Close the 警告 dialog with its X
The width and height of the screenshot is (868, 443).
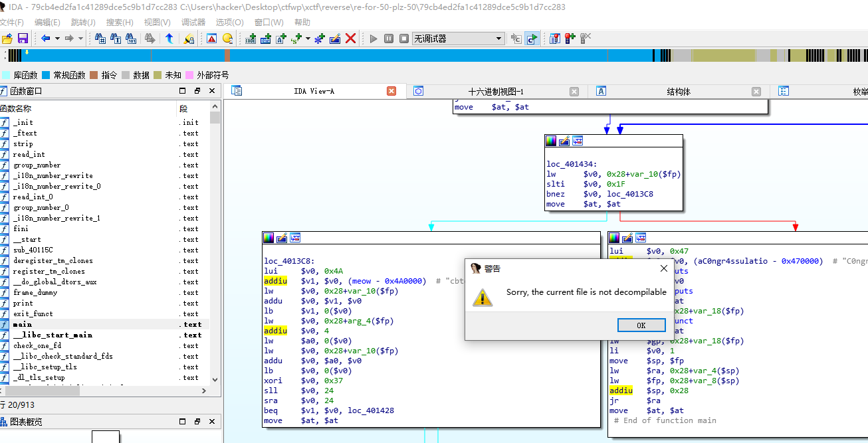(663, 268)
